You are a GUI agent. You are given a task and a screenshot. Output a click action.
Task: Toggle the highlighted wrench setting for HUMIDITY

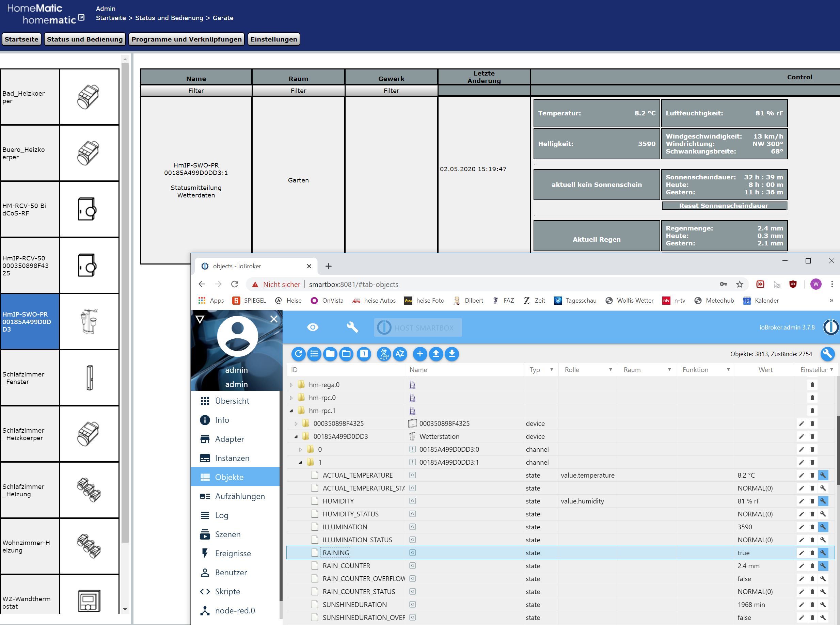pos(823,501)
